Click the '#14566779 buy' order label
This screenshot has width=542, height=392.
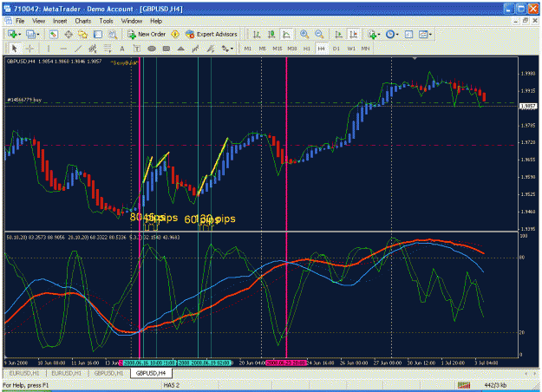pyautogui.click(x=24, y=100)
